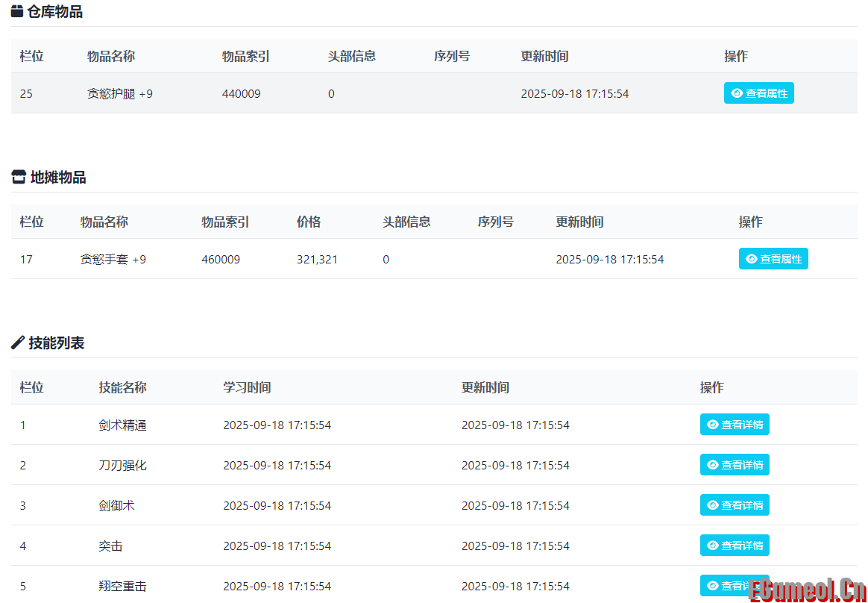868x603 pixels.
Task: Click the eye icon in 剑御术 row
Action: pos(713,505)
